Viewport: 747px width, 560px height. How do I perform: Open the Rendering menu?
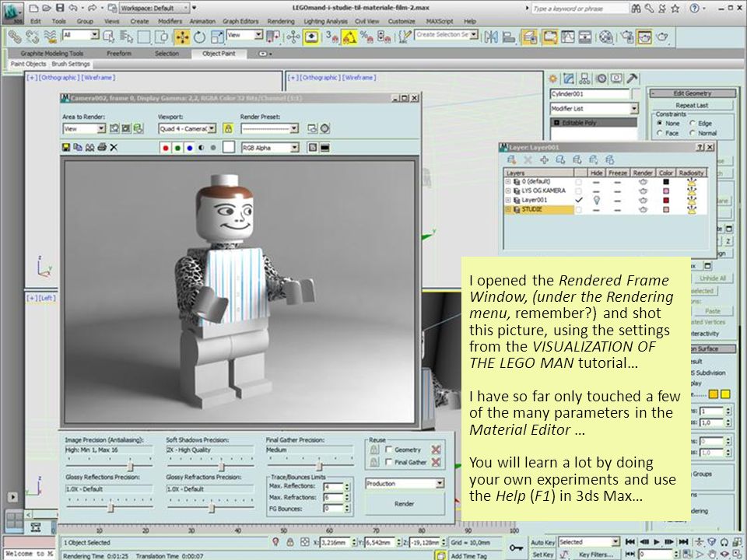point(281,22)
